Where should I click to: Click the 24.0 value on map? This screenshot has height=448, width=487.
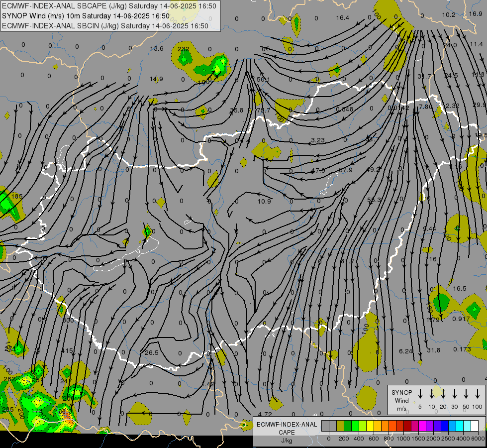(x=450, y=45)
